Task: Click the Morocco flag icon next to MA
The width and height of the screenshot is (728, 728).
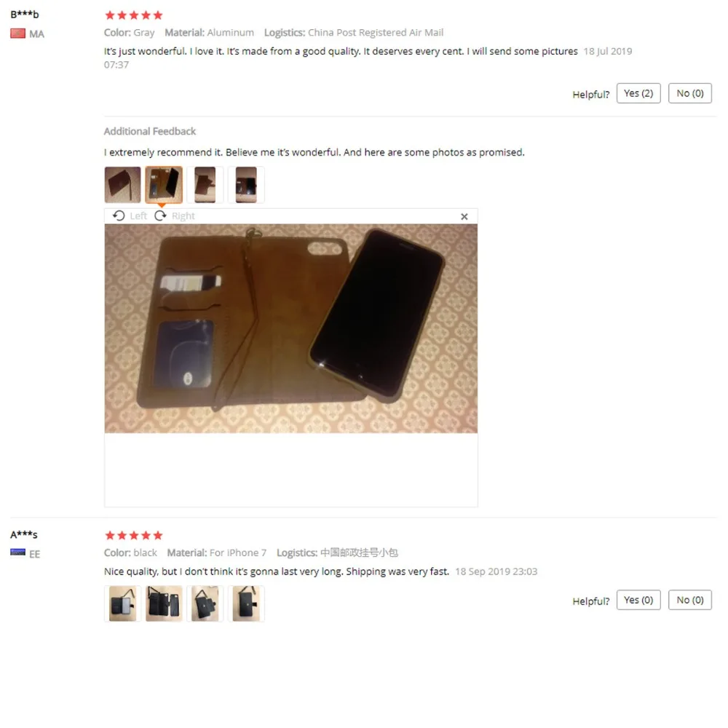Action: 17,33
